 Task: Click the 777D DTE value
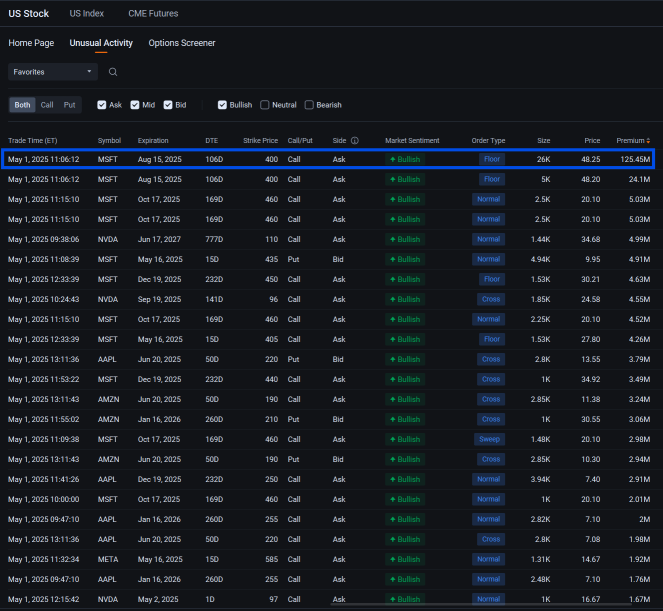coord(214,239)
